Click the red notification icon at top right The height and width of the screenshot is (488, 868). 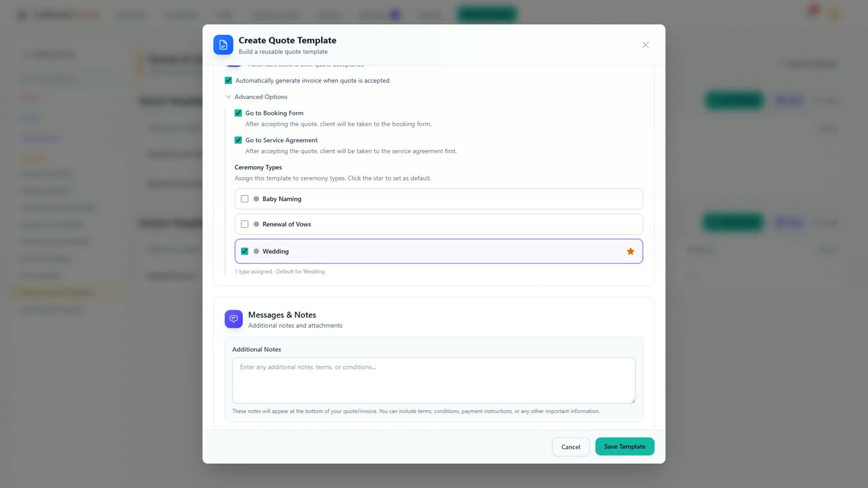point(812,11)
